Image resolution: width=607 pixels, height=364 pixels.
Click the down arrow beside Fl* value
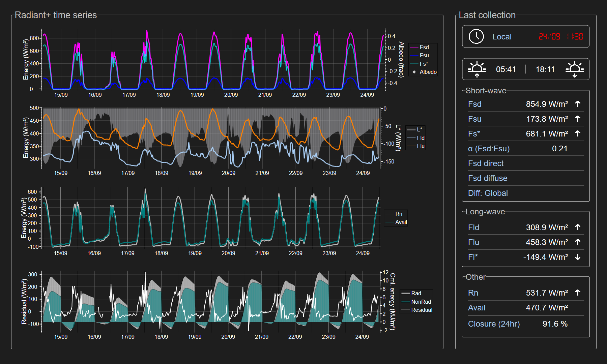click(578, 257)
